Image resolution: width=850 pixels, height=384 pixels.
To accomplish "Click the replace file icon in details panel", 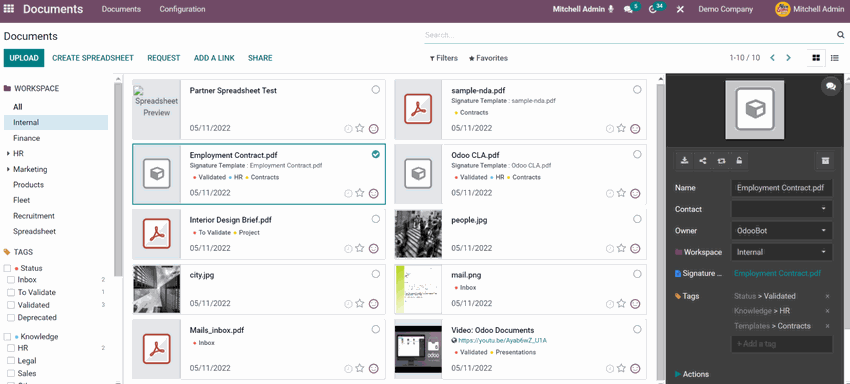I will pyautogui.click(x=721, y=161).
